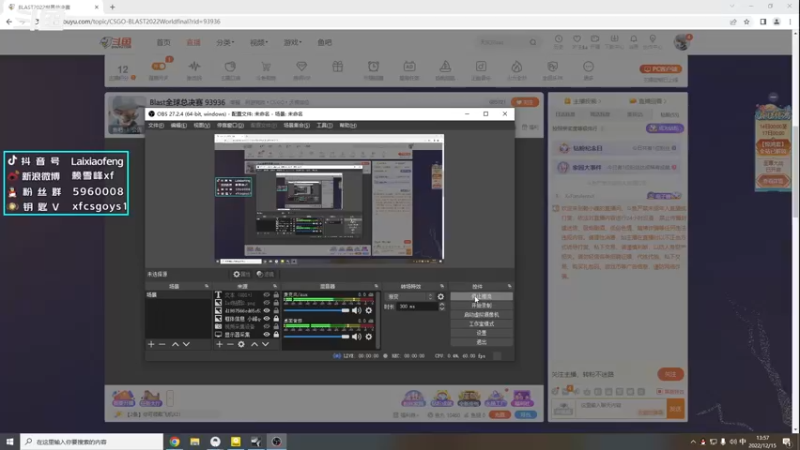Open the OBS View menu

coord(202,126)
